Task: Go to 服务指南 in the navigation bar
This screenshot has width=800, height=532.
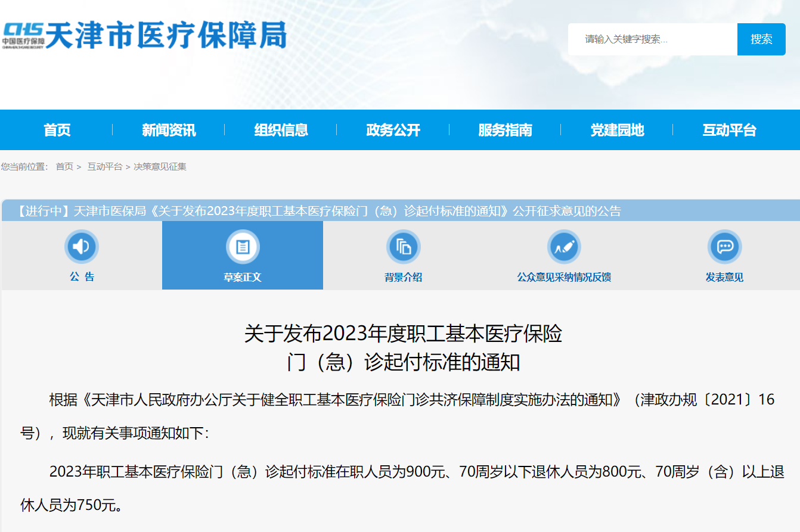Action: (x=505, y=130)
